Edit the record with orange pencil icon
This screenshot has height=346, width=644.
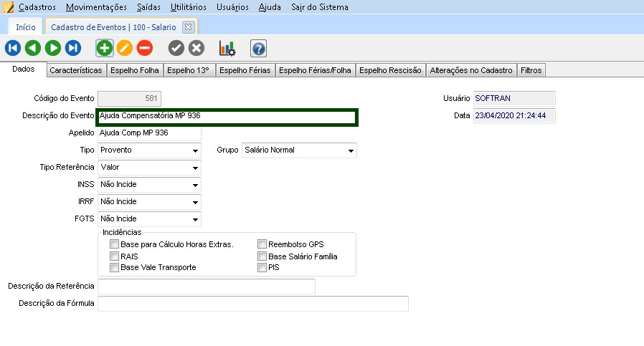(125, 48)
